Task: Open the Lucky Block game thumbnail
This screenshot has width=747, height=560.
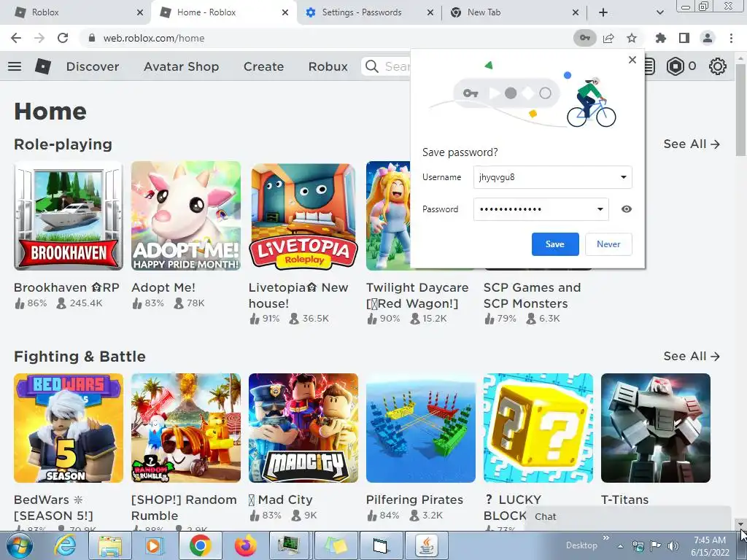Action: tap(538, 428)
